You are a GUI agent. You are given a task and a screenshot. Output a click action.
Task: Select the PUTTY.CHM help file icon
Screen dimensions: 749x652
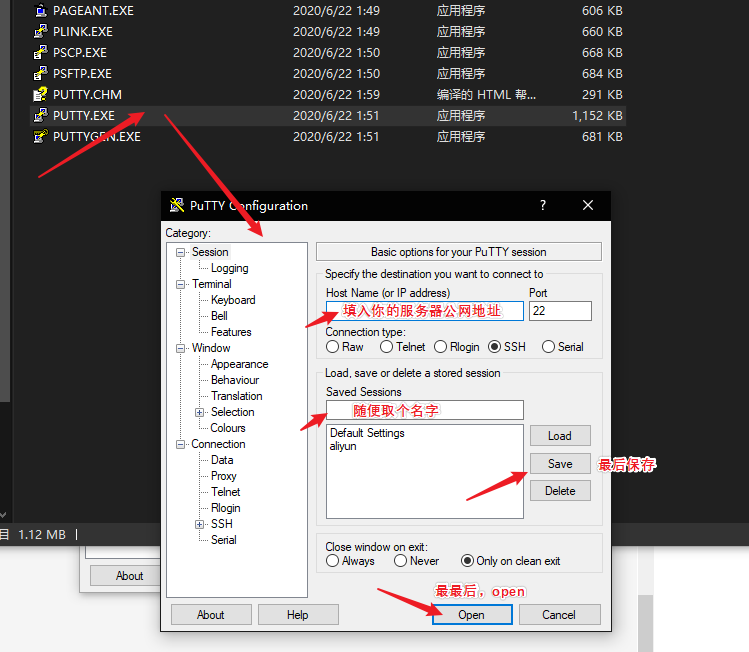pyautogui.click(x=41, y=95)
